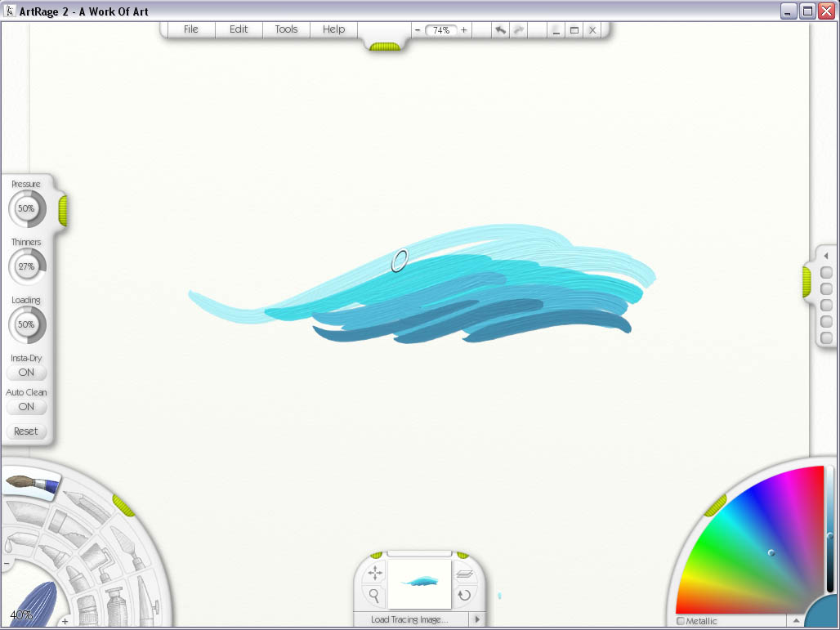This screenshot has width=840, height=630.
Task: Click the canvas zoom magnifier icon
Action: click(374, 595)
